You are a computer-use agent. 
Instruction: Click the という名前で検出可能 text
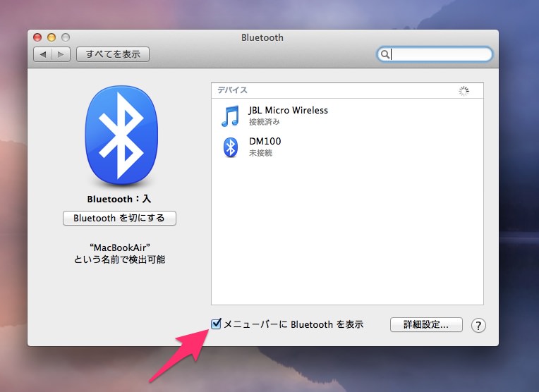[x=119, y=259]
